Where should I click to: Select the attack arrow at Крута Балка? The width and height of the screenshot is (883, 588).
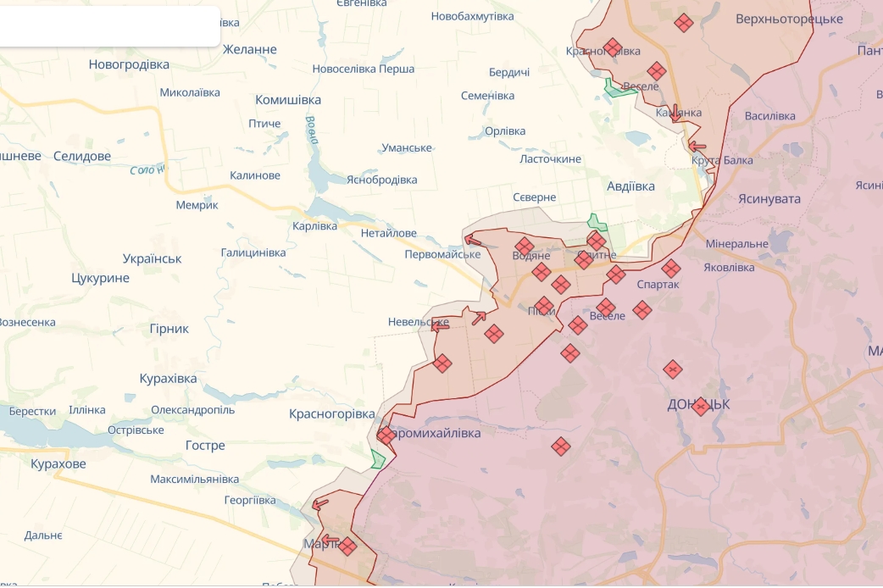click(697, 147)
